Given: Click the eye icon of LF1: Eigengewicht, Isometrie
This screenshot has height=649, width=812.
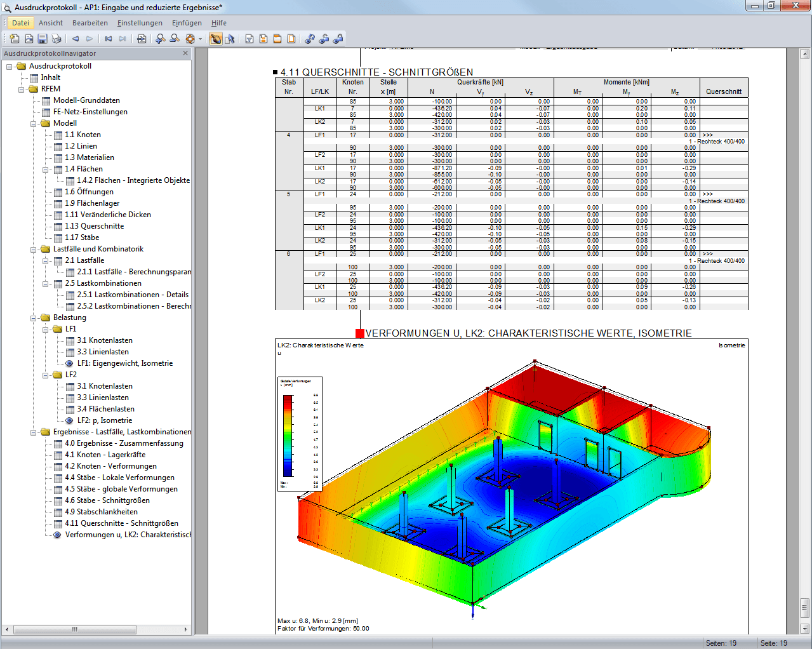Looking at the screenshot, I should pos(70,363).
